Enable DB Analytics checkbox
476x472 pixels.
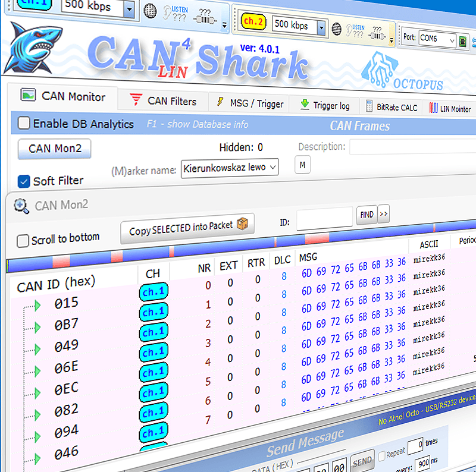(x=24, y=123)
